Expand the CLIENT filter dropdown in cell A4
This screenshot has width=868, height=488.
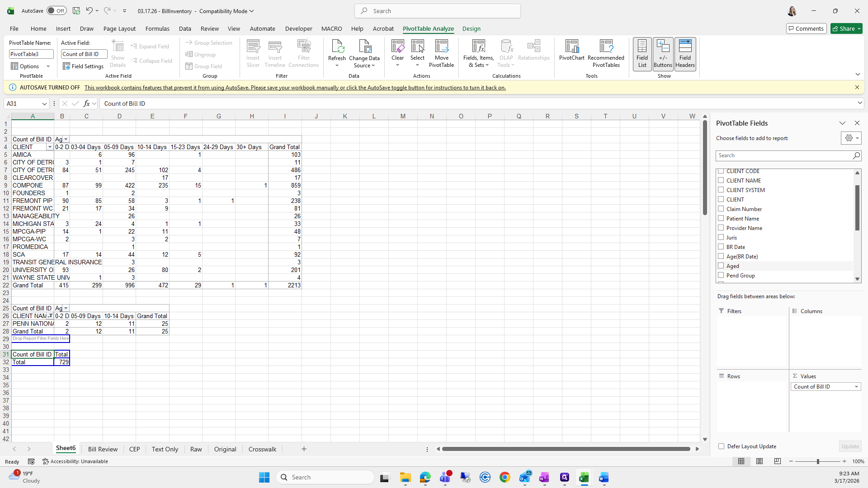pos(50,147)
